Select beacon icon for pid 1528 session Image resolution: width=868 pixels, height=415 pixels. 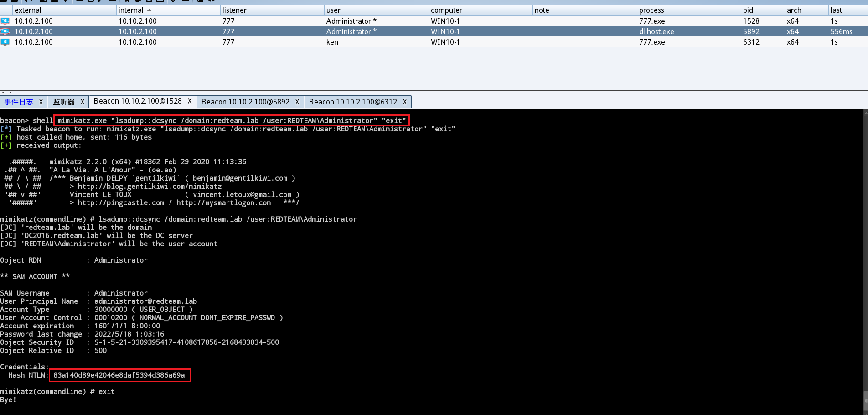[5, 21]
